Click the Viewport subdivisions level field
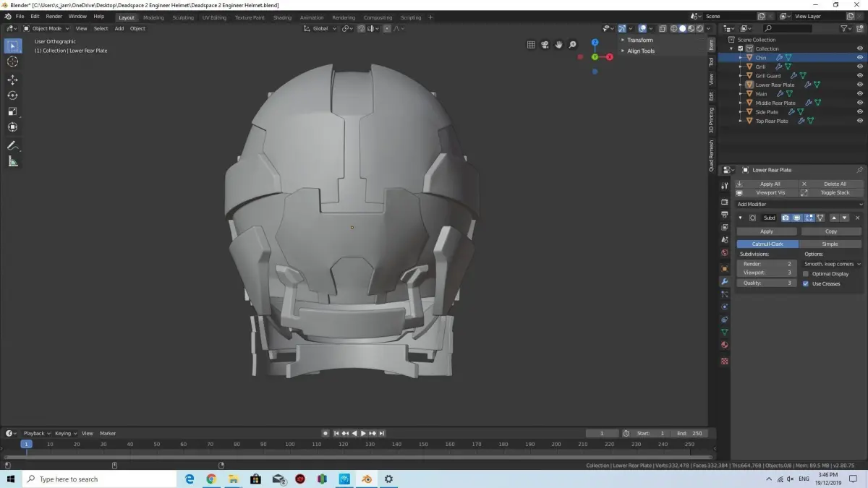868x488 pixels. (x=767, y=273)
